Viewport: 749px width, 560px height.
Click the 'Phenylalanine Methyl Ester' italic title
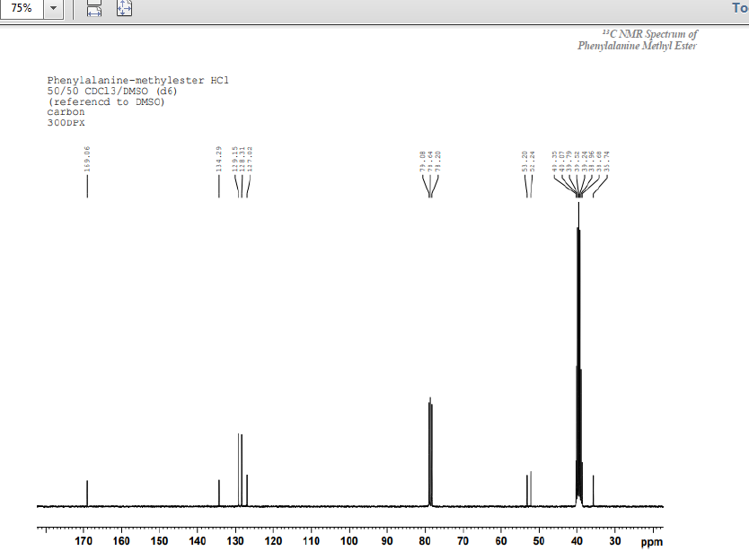pyautogui.click(x=637, y=46)
